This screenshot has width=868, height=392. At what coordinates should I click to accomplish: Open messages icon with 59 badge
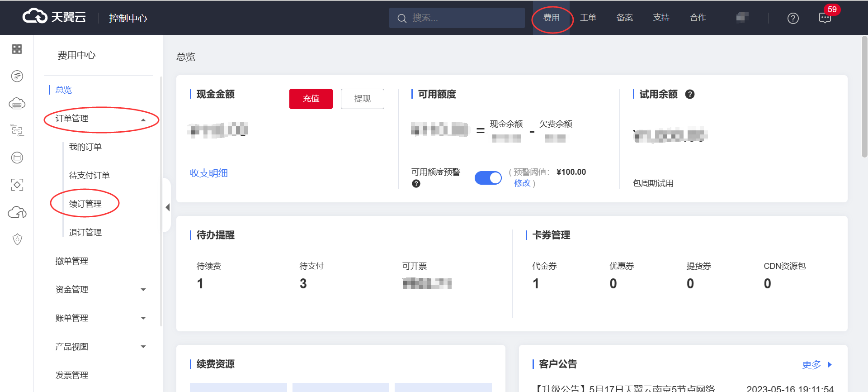click(825, 18)
